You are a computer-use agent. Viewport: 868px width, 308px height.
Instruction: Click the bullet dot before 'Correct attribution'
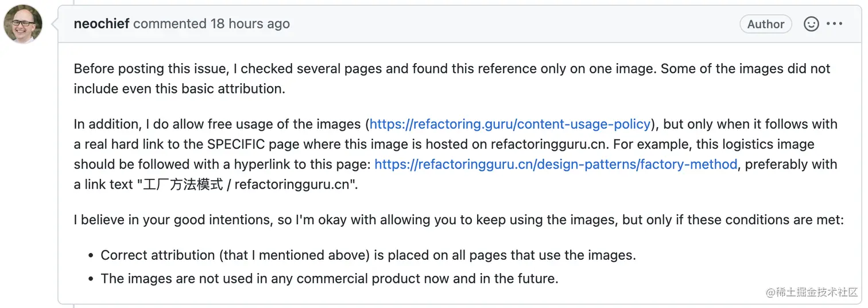pyautogui.click(x=91, y=256)
